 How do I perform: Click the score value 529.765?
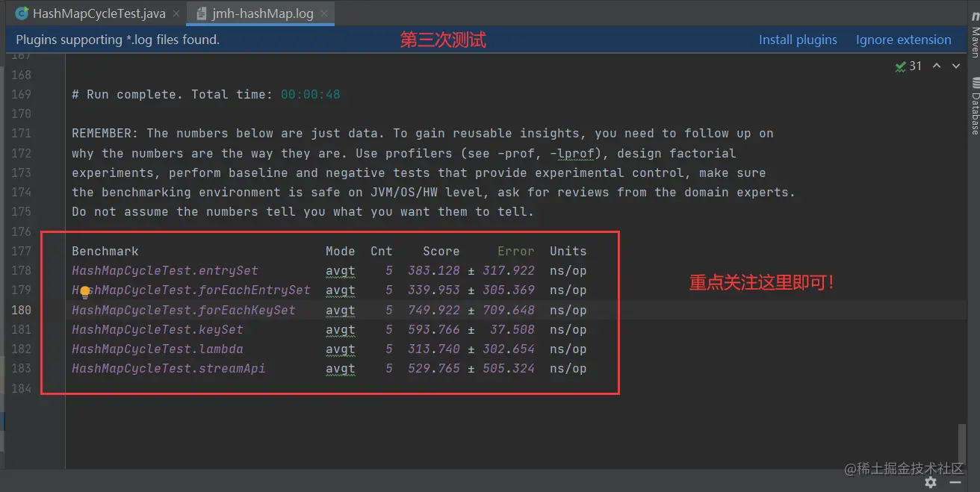(434, 368)
